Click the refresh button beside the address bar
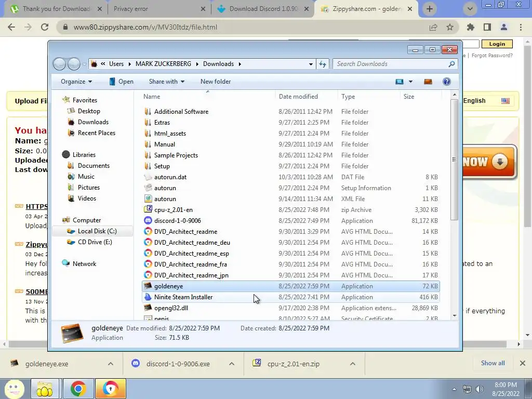The image size is (532, 399). 322,64
